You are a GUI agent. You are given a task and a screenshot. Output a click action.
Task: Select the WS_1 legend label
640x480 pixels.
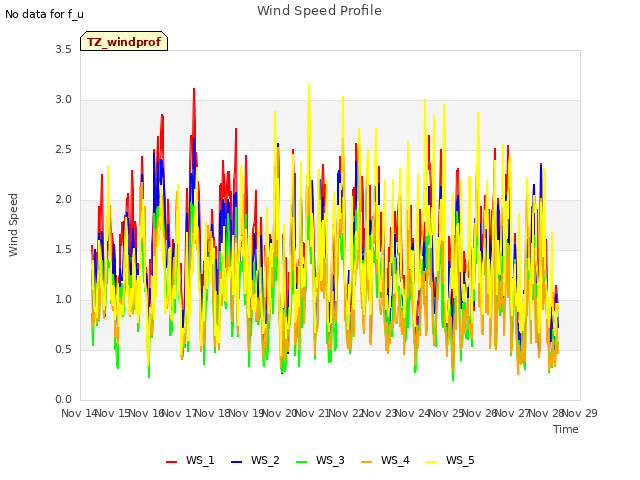[x=200, y=460]
